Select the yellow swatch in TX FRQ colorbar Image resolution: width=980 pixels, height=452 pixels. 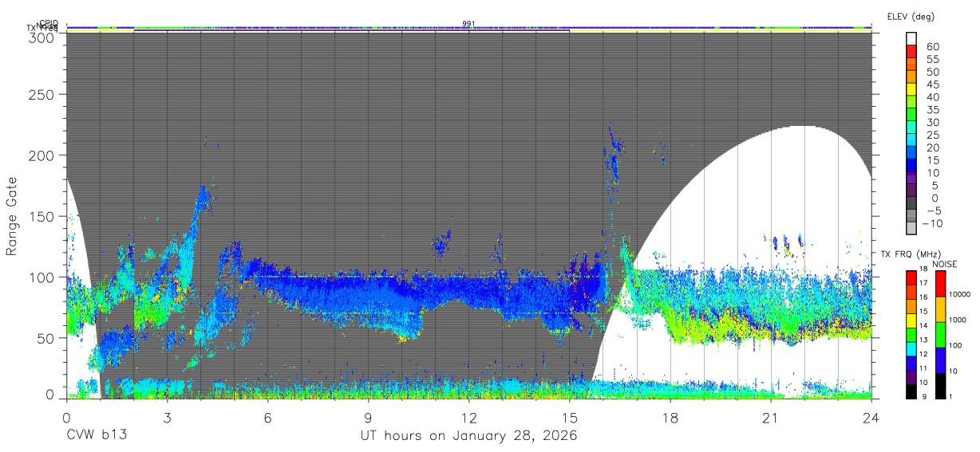coord(911,320)
